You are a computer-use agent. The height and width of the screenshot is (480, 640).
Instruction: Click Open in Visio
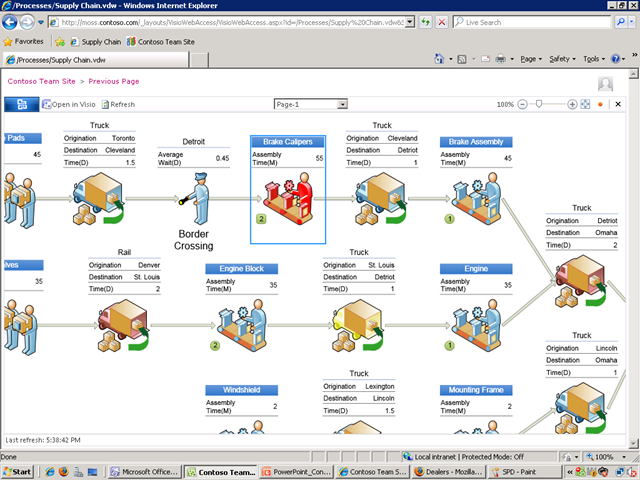(x=69, y=104)
